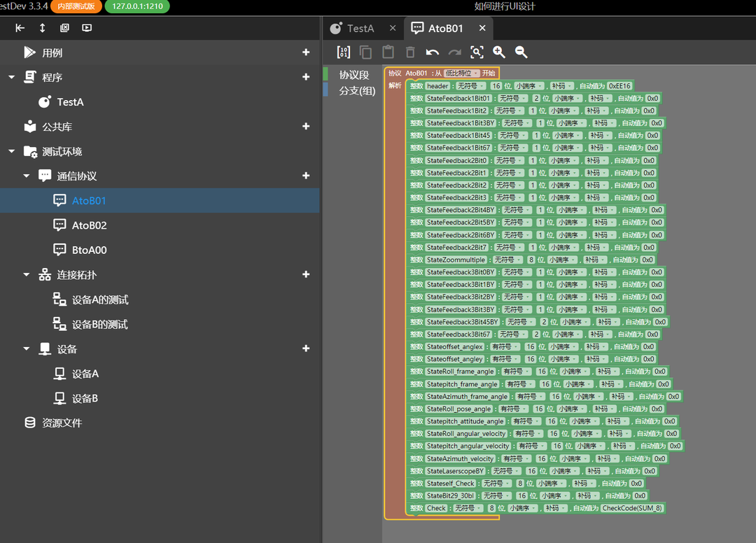Collapse the 程序 tree node

(x=12, y=77)
